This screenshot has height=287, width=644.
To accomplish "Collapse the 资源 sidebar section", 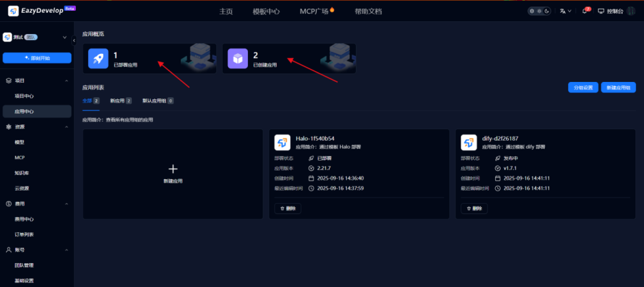I will pyautogui.click(x=66, y=127).
